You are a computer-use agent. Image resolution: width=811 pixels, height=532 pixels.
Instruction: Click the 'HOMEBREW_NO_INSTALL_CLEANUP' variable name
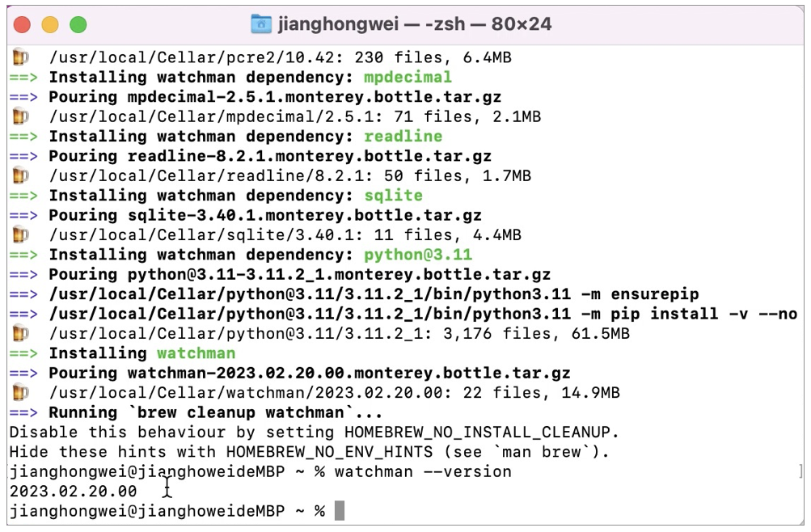pyautogui.click(x=477, y=433)
